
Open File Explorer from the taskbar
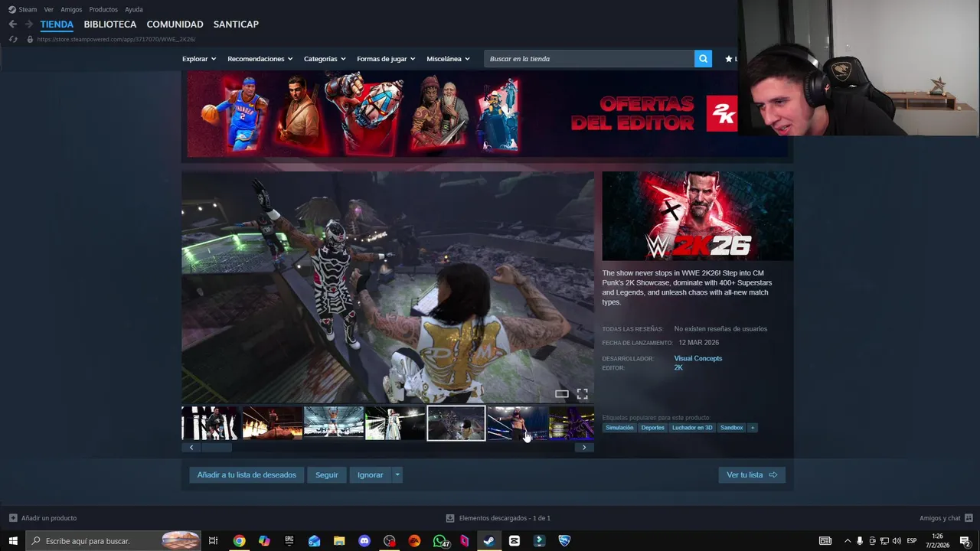point(339,541)
